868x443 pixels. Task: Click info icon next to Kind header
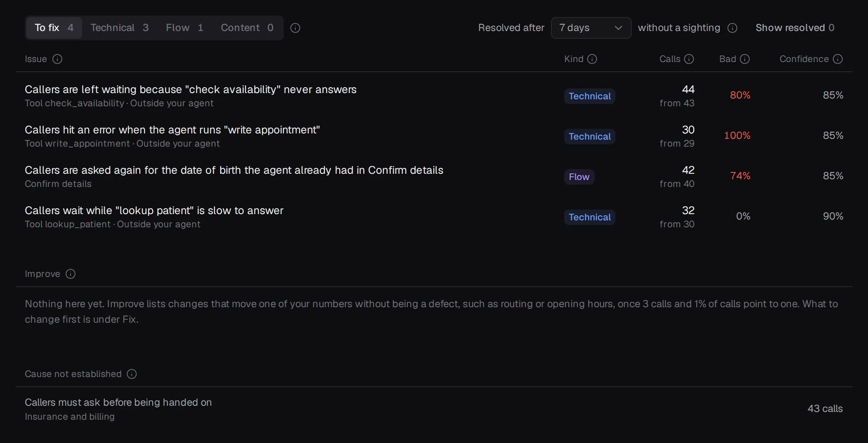coord(592,59)
